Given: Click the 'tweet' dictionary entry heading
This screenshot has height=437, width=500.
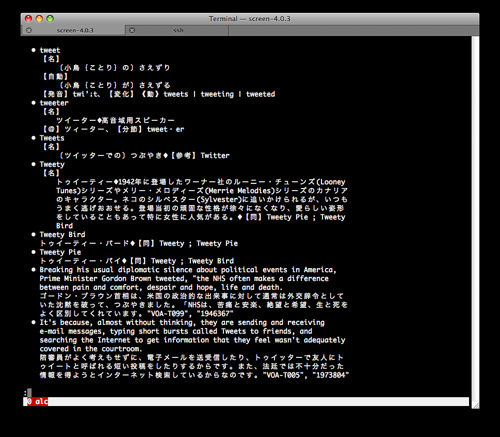Looking at the screenshot, I should [x=50, y=50].
